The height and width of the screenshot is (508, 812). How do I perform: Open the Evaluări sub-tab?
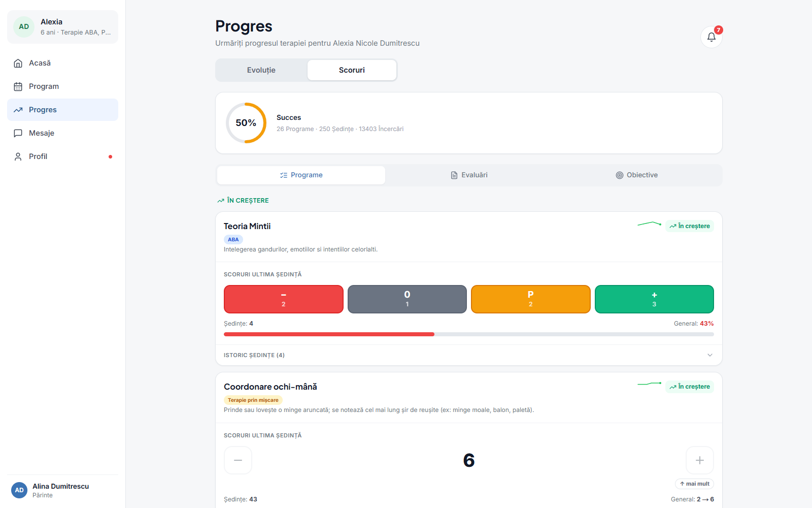pyautogui.click(x=469, y=175)
